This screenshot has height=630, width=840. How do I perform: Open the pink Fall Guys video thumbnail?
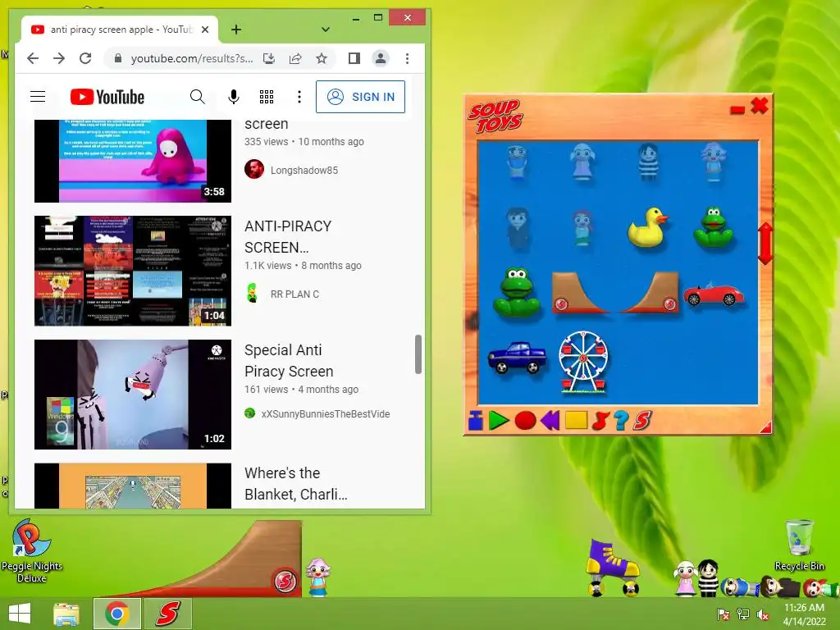133,161
